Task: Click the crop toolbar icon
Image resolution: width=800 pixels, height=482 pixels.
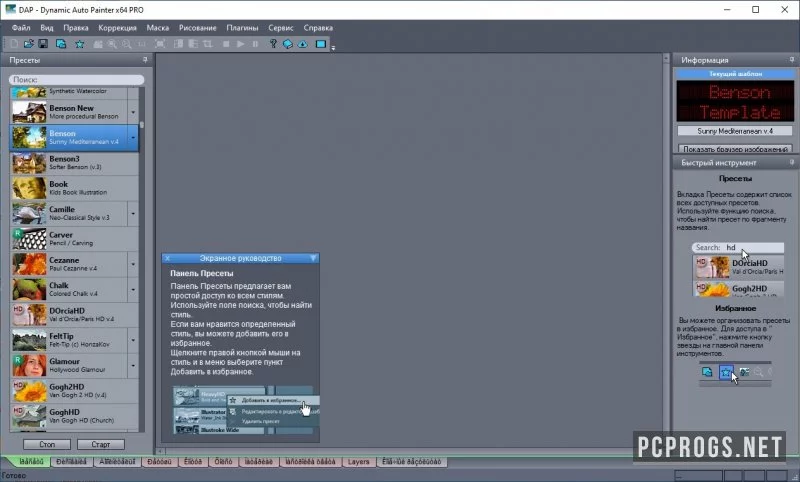Action: click(208, 44)
